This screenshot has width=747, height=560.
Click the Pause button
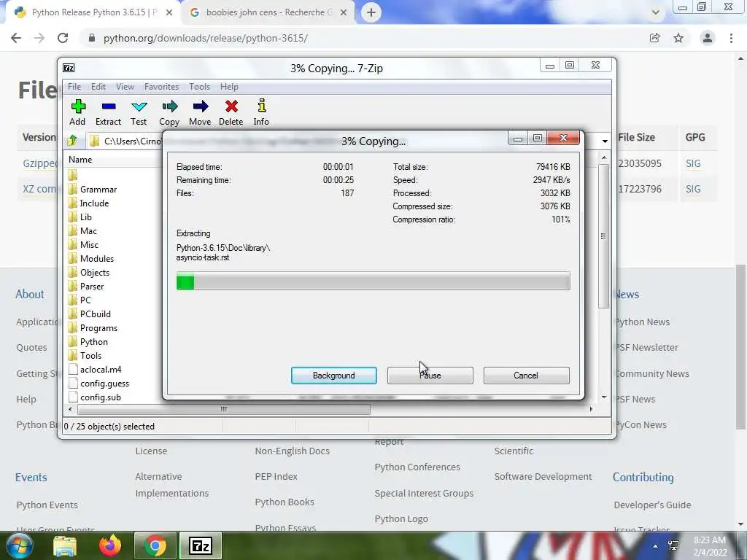(430, 376)
